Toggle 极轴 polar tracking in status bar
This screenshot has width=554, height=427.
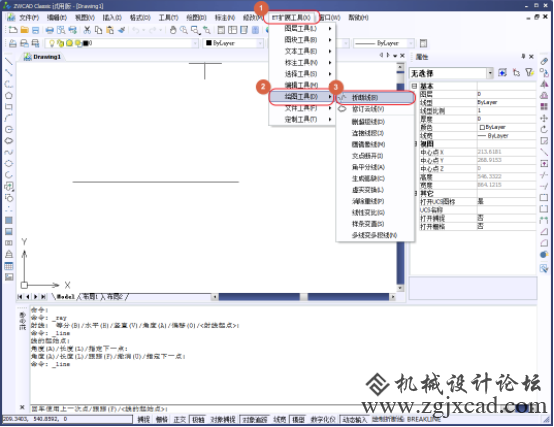pos(198,420)
